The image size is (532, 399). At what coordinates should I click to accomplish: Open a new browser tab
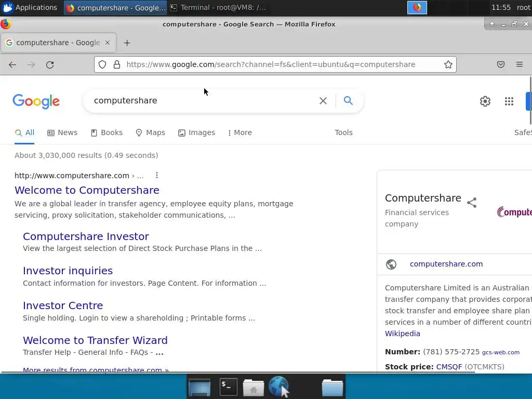(127, 43)
